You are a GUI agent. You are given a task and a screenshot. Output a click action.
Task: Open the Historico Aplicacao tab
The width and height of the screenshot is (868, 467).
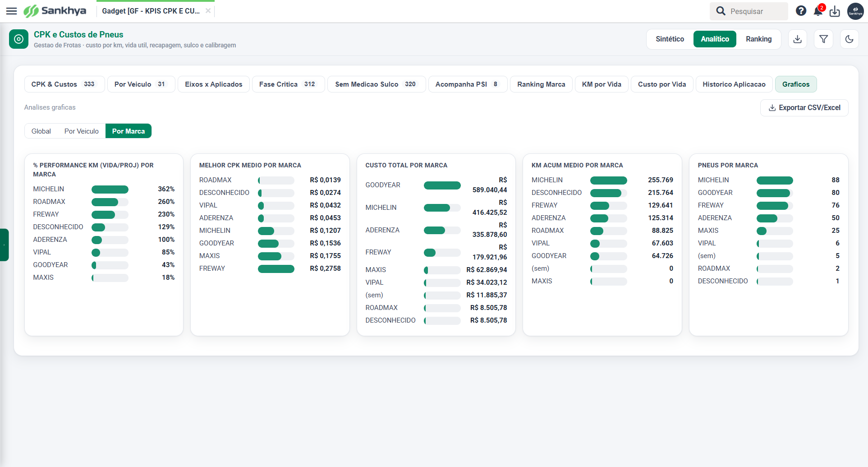point(734,84)
